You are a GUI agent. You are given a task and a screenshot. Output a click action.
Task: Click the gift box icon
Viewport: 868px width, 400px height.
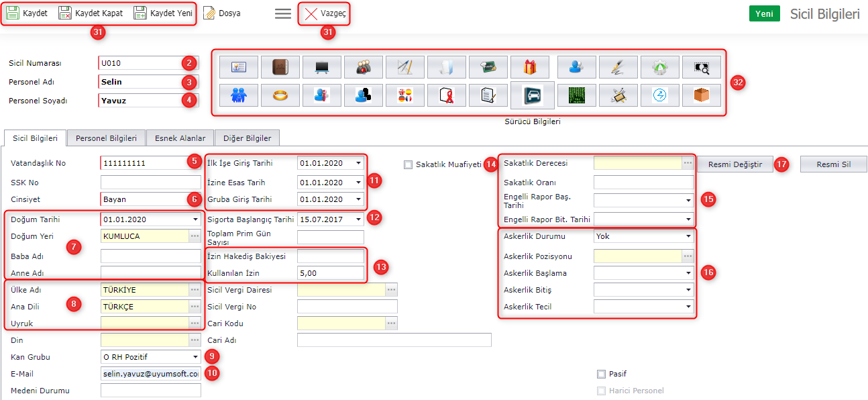point(529,67)
